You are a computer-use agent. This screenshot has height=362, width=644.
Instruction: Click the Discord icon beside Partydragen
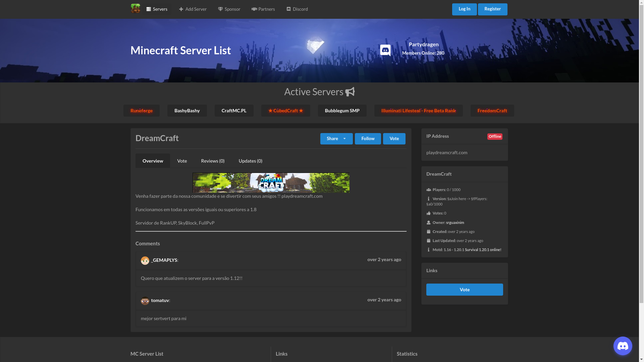coord(385,50)
